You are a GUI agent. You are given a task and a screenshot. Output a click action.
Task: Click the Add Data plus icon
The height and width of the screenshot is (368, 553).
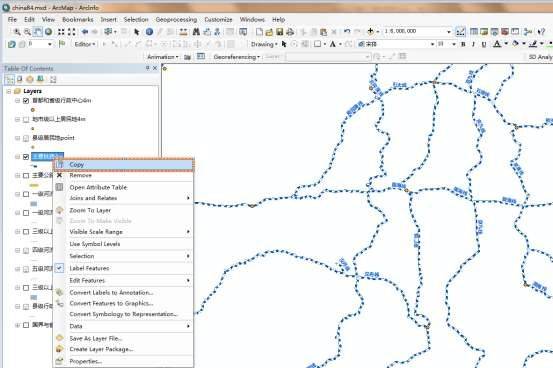(x=370, y=31)
